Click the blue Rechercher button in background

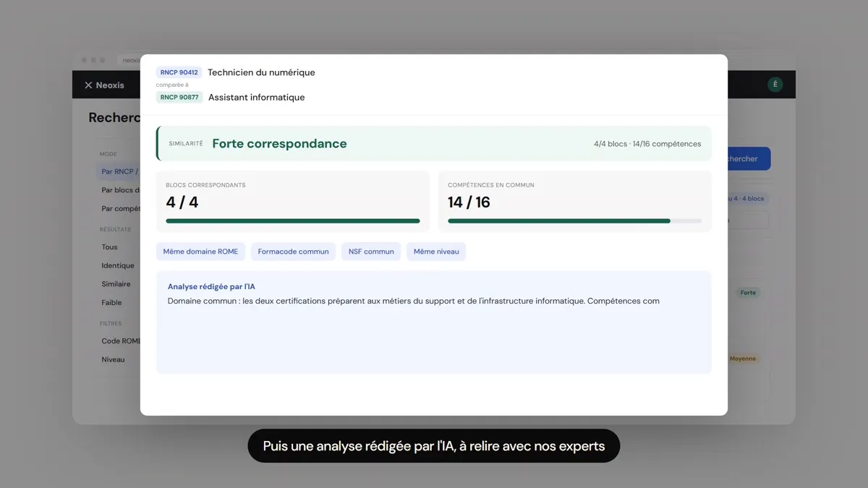click(x=749, y=159)
